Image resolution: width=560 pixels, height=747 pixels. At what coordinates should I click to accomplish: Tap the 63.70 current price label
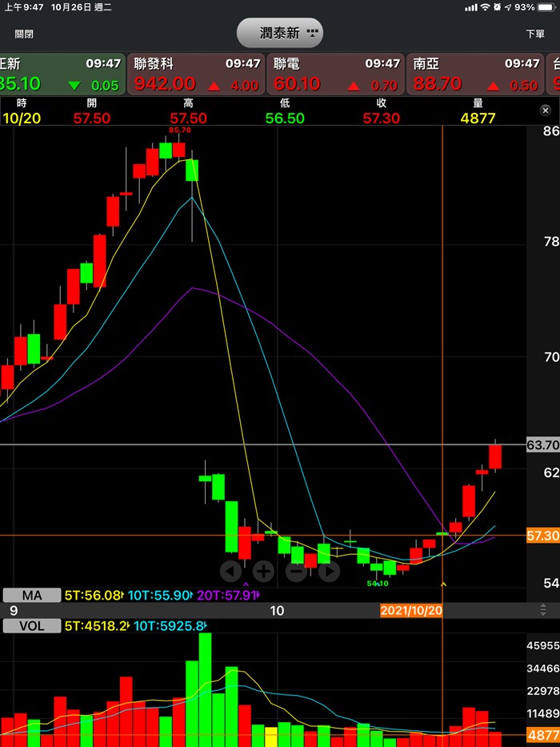542,444
